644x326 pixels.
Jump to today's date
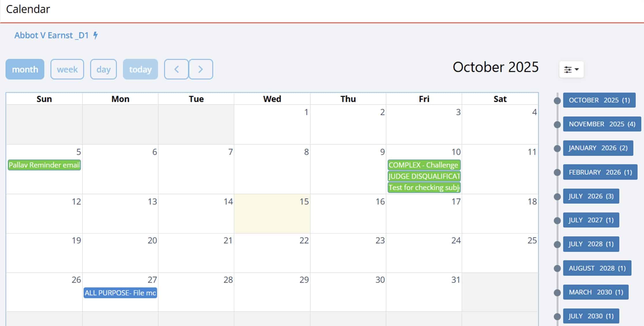pyautogui.click(x=140, y=69)
